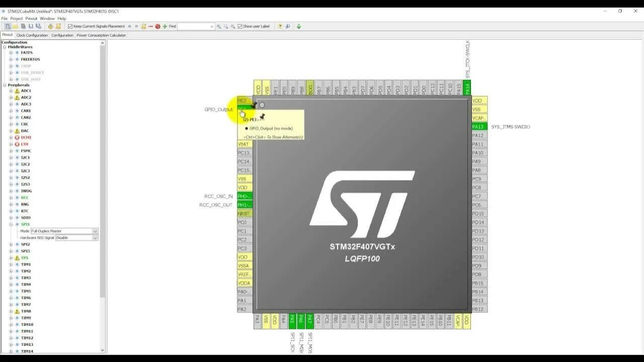
Task: Click the green PA14 pin at top
Action: pos(467,87)
